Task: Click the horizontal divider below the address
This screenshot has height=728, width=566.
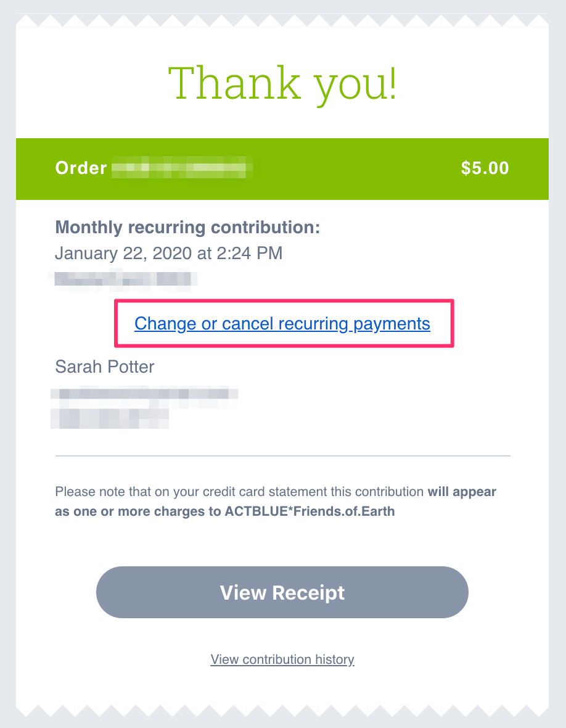Action: 282,456
